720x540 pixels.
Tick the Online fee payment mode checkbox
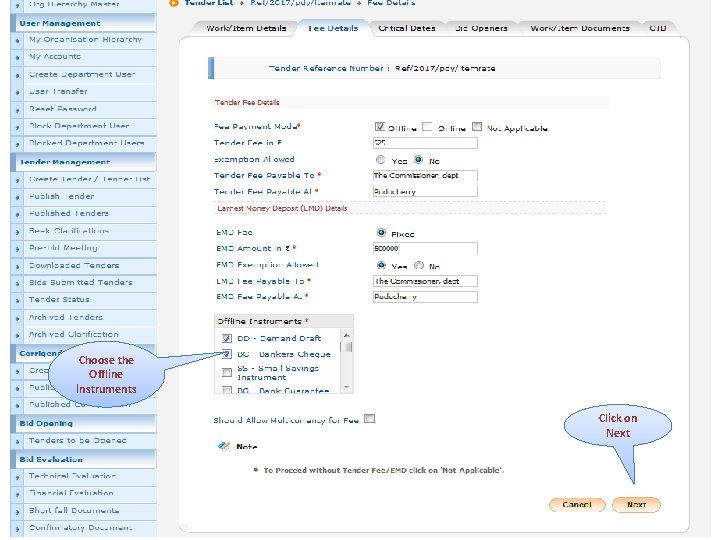coord(427,127)
